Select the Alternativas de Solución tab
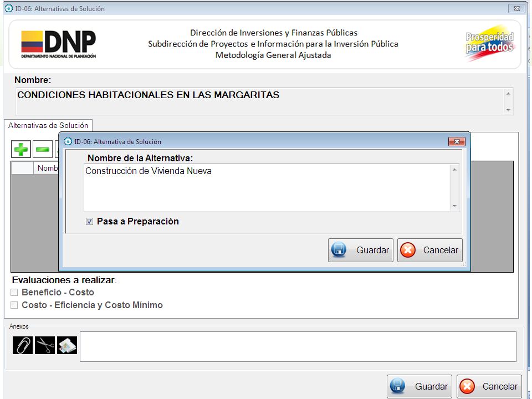The width and height of the screenshot is (532, 399). pos(48,126)
